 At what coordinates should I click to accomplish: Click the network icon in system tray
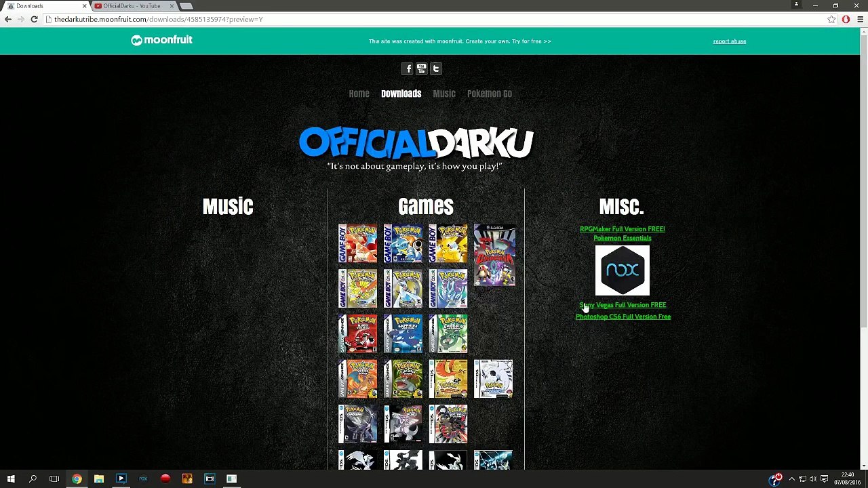[802, 479]
